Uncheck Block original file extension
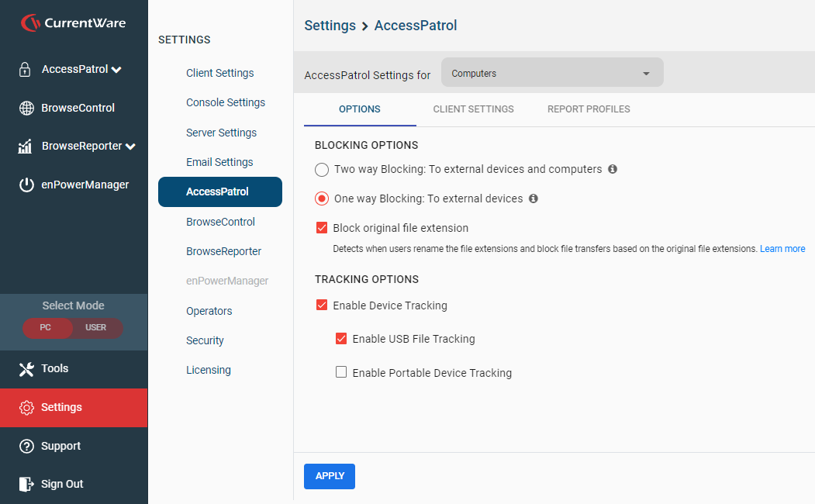 pyautogui.click(x=322, y=228)
